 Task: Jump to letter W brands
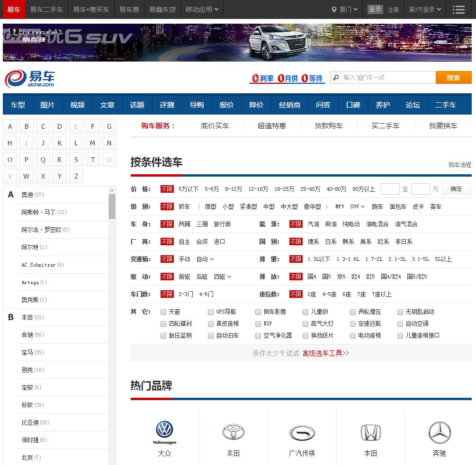tap(27, 176)
